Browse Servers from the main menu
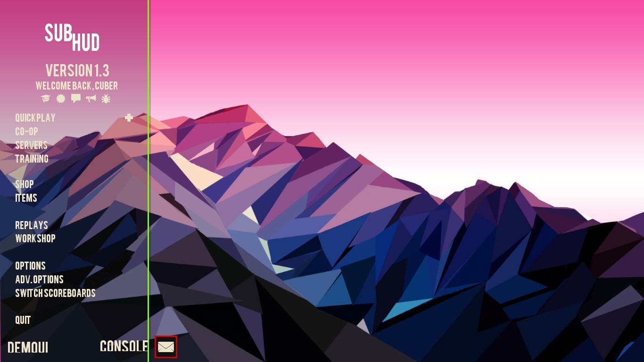The image size is (644, 362). [x=32, y=145]
